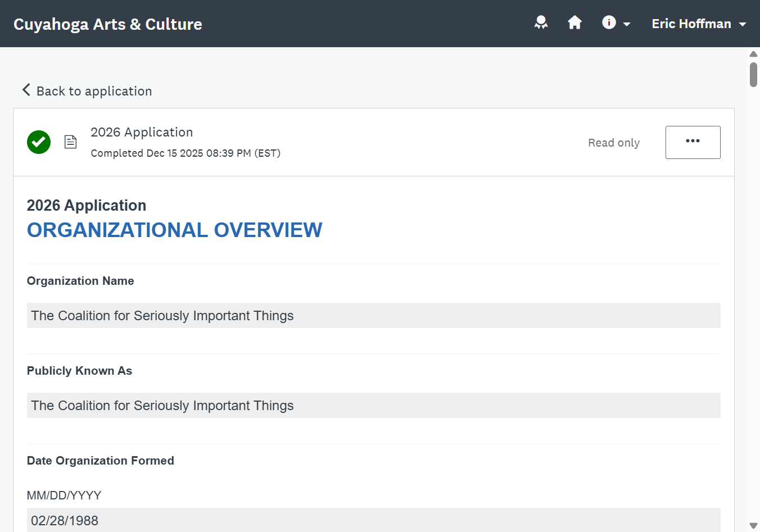Click the Date Organization Formed field 02/28/1988
Image resolution: width=760 pixels, height=532 pixels.
[x=374, y=520]
